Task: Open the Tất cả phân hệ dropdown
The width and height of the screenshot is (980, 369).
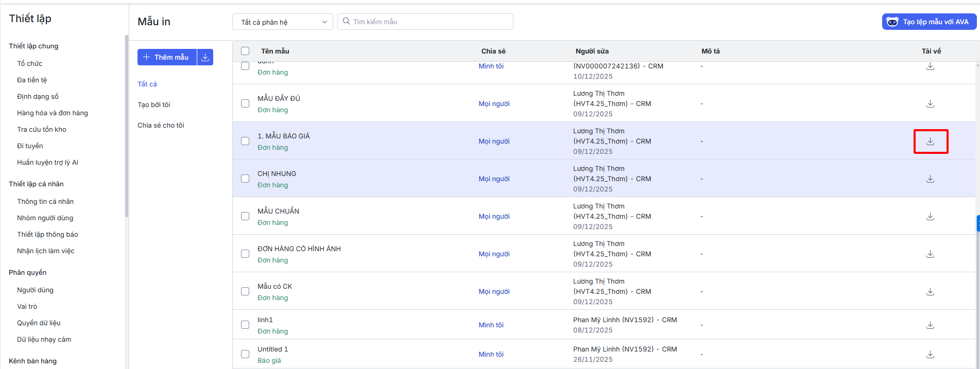Action: [x=283, y=22]
